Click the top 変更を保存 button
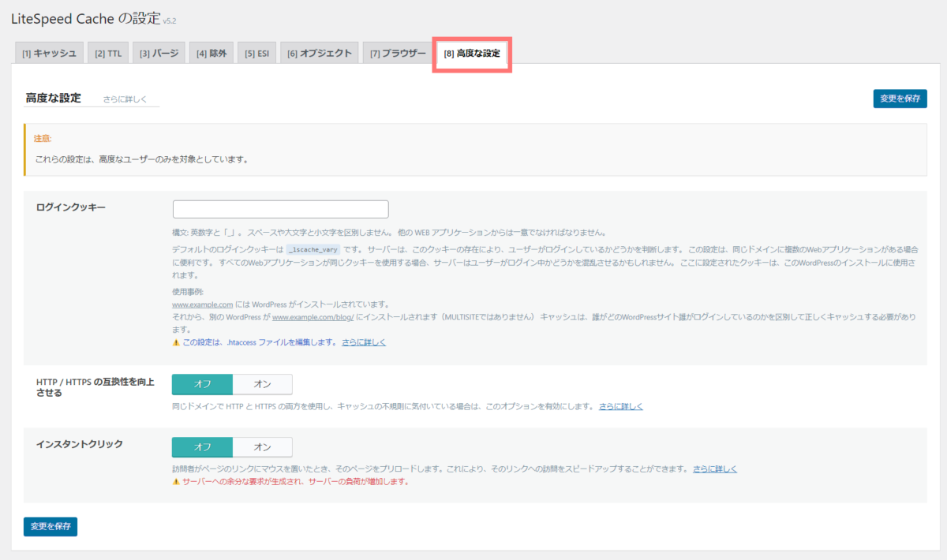Viewport: 947px width, 560px height. (900, 98)
